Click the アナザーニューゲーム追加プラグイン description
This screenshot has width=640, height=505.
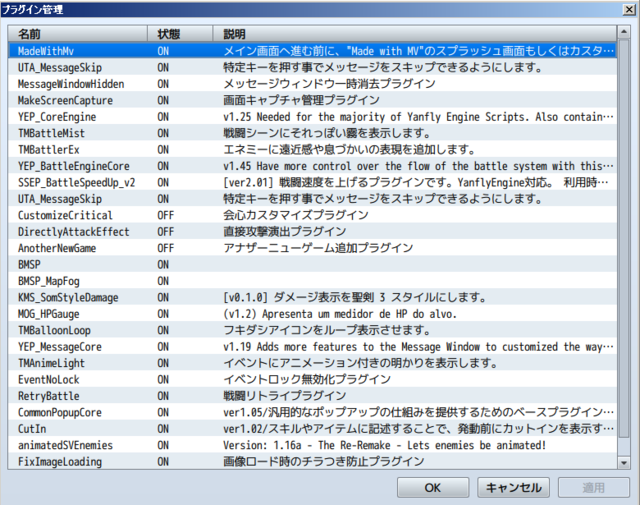pyautogui.click(x=318, y=248)
